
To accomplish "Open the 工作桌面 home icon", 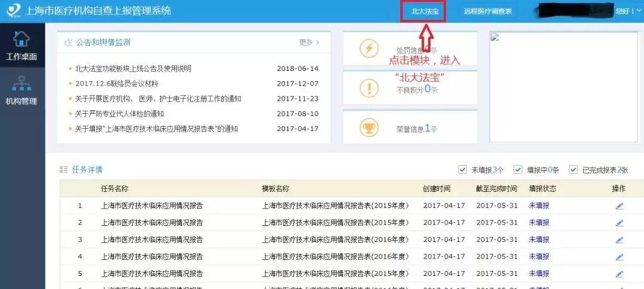I will pos(21,41).
